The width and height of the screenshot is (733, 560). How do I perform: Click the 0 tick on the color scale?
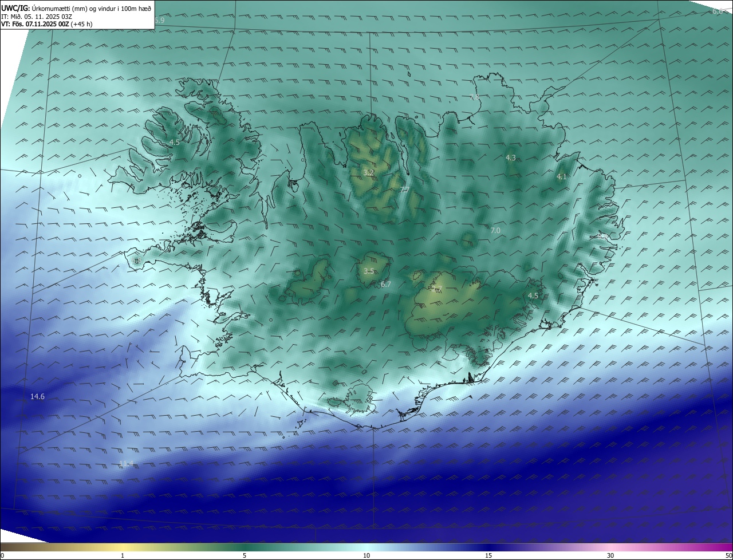click(2, 555)
